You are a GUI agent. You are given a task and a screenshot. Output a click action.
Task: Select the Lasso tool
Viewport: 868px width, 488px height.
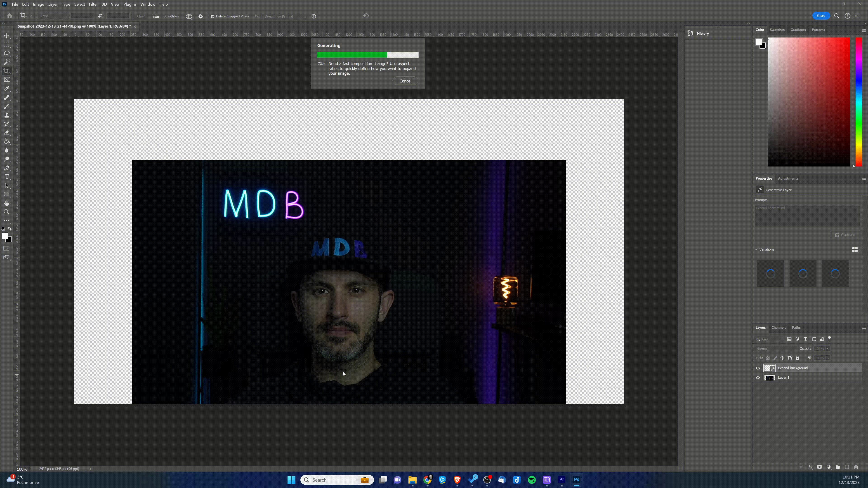[x=7, y=53]
